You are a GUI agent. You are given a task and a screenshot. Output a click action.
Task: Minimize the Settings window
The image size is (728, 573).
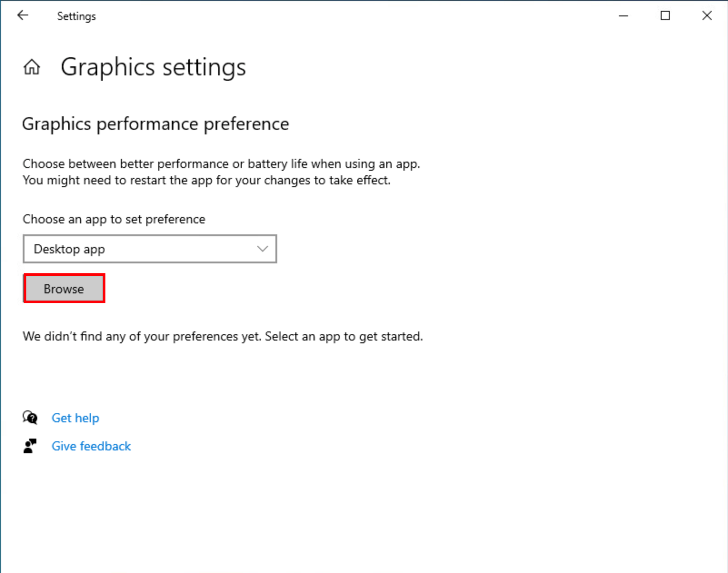pos(623,16)
